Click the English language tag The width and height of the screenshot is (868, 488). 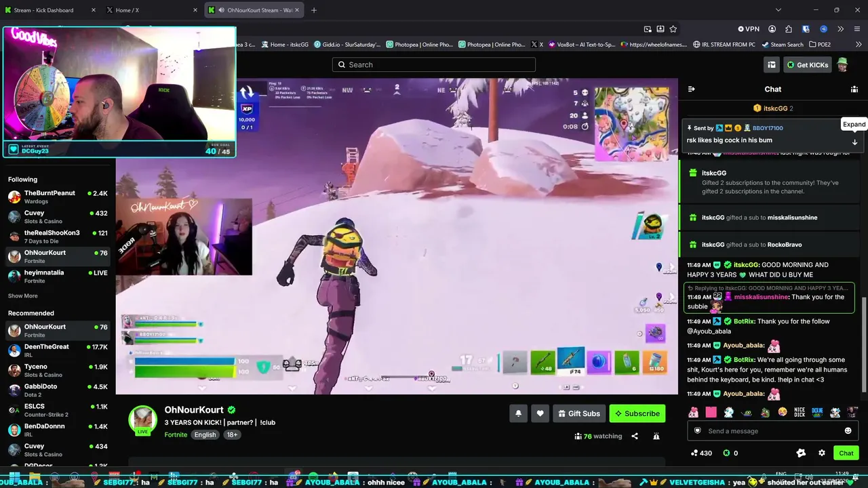[x=205, y=434]
